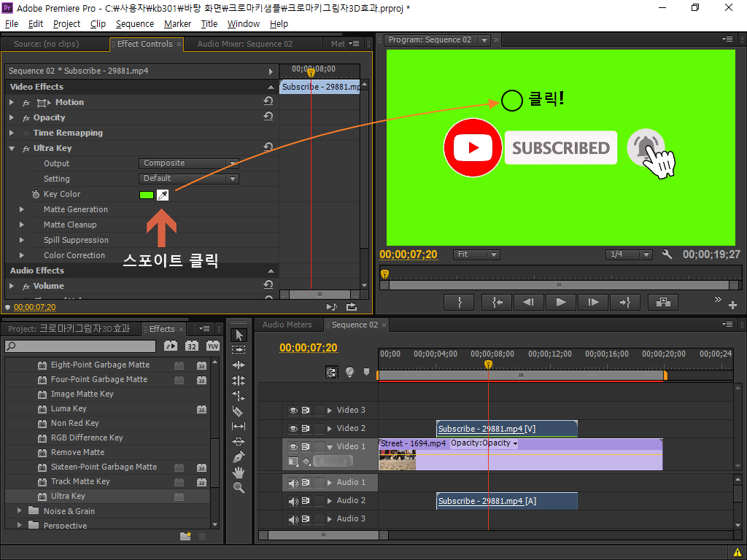Add marker in the timeline header
Screen dimensions: 747x560
[366, 371]
